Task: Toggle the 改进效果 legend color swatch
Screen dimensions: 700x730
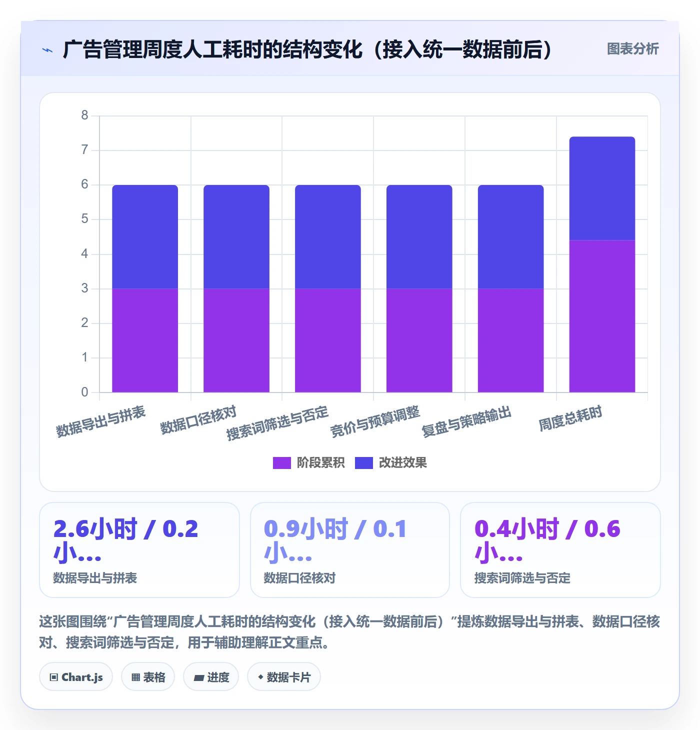Action: click(363, 463)
